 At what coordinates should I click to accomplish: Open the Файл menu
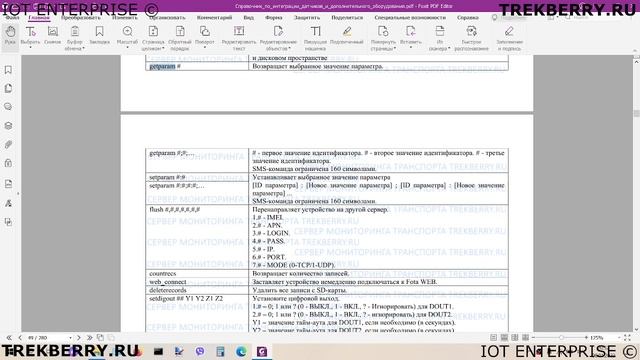pyautogui.click(x=12, y=18)
